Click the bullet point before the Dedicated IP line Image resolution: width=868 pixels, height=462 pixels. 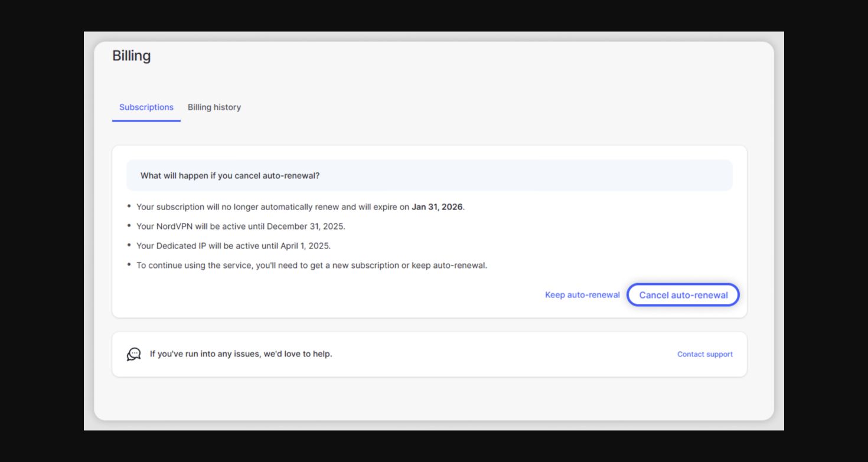pos(129,245)
